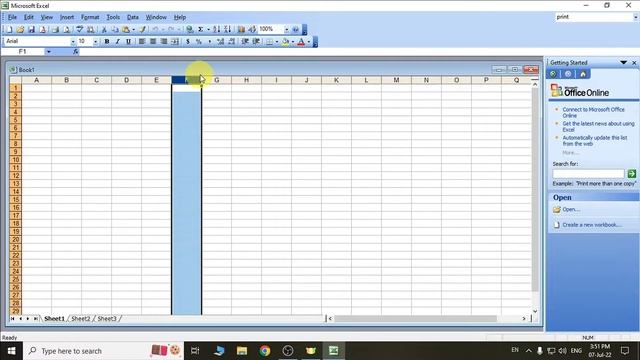
Task: Expand the Zoom 100% dropdown
Action: coord(286,29)
